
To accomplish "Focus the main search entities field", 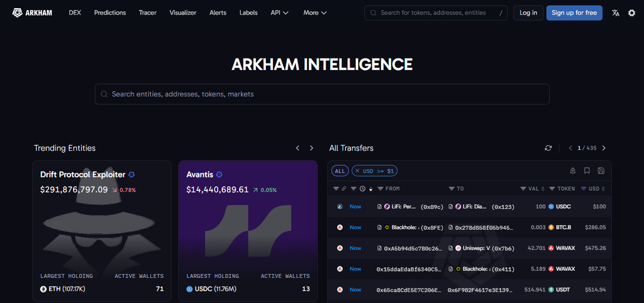I will pyautogui.click(x=322, y=94).
